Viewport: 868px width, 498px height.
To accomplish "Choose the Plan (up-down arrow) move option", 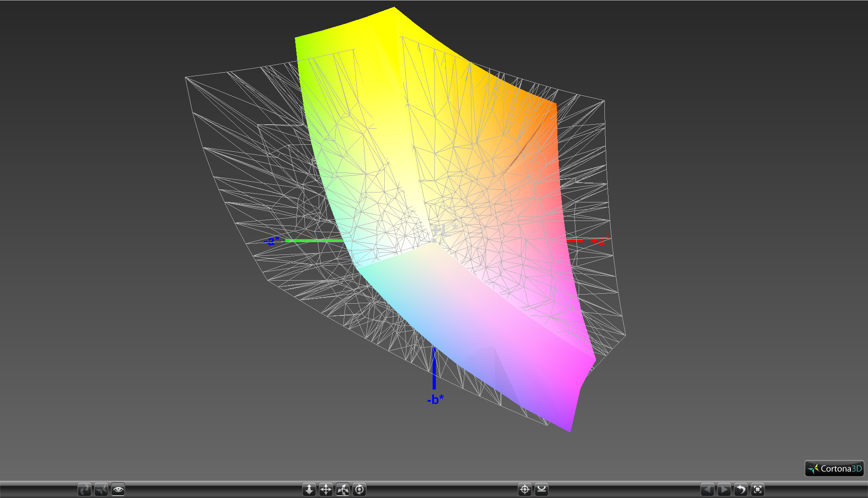I will coord(309,489).
